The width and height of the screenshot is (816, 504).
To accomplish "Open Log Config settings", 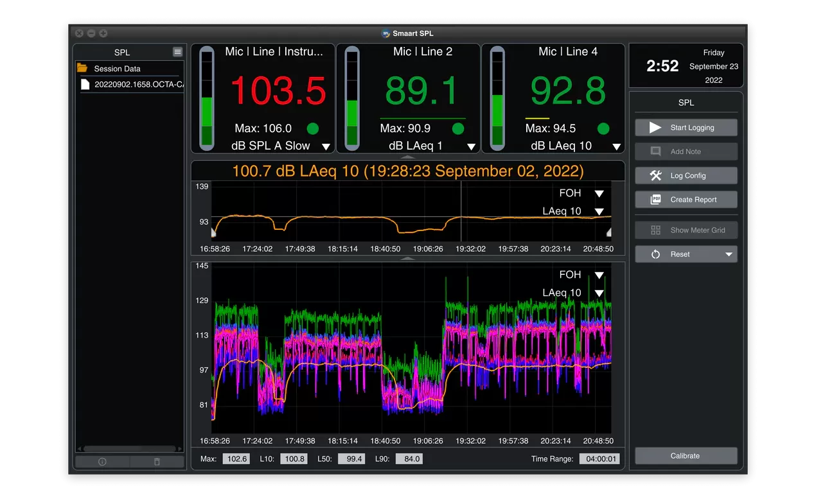I will pos(686,175).
